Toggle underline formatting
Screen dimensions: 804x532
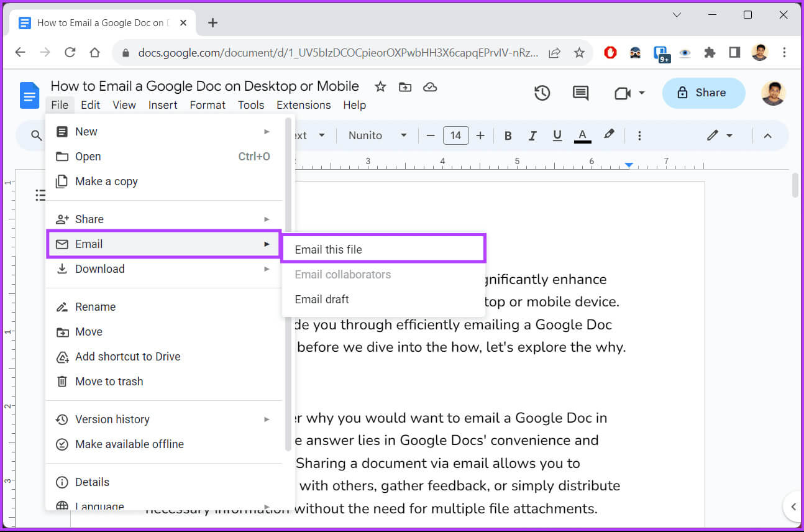557,135
